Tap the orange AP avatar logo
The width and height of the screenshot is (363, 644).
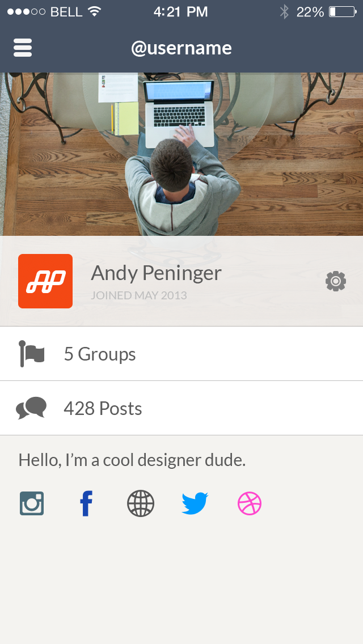tap(45, 281)
